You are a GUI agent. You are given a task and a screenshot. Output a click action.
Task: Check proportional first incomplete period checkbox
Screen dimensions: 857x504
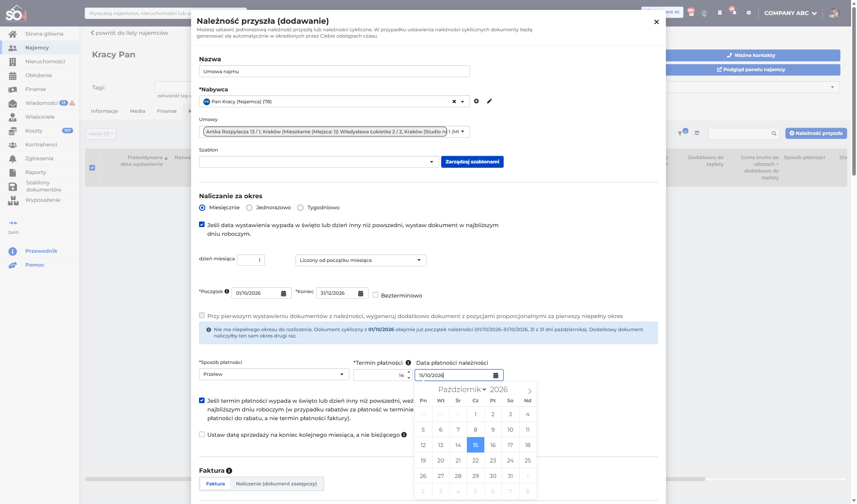pos(202,315)
